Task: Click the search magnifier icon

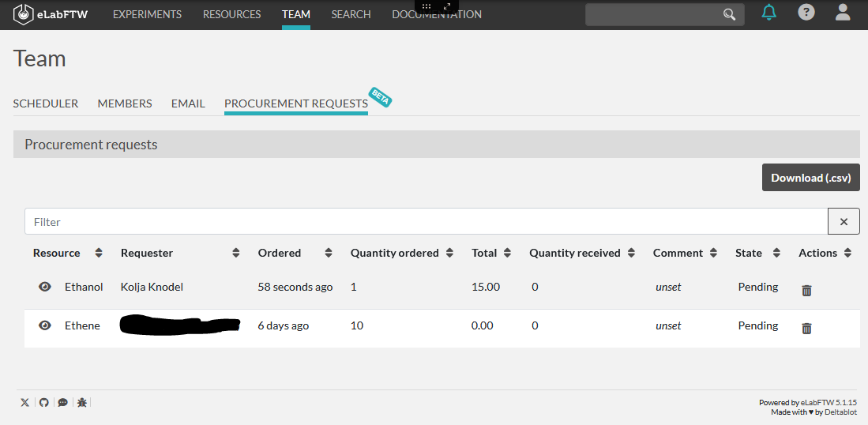Action: tap(729, 15)
